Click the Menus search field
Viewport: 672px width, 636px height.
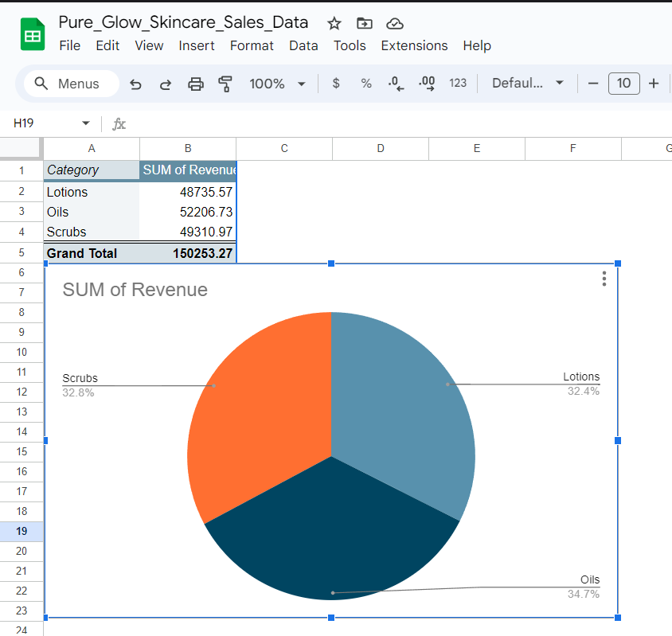[72, 84]
